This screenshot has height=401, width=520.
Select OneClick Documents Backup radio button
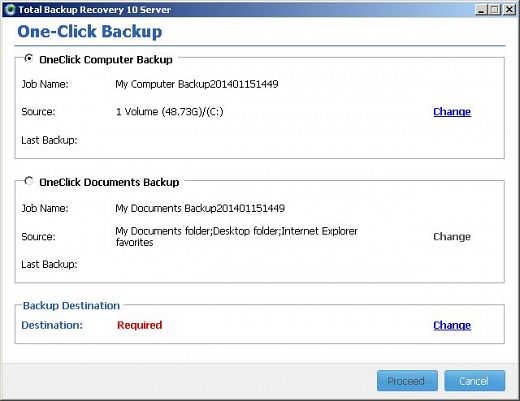point(29,181)
